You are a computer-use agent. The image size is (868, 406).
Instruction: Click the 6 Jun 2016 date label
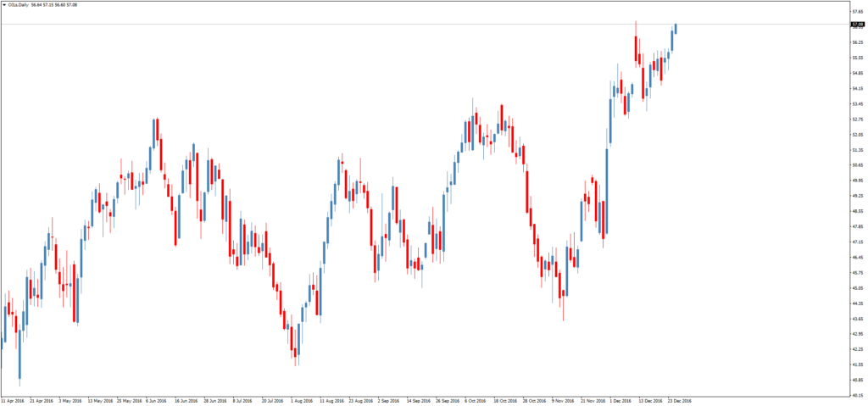tap(157, 400)
